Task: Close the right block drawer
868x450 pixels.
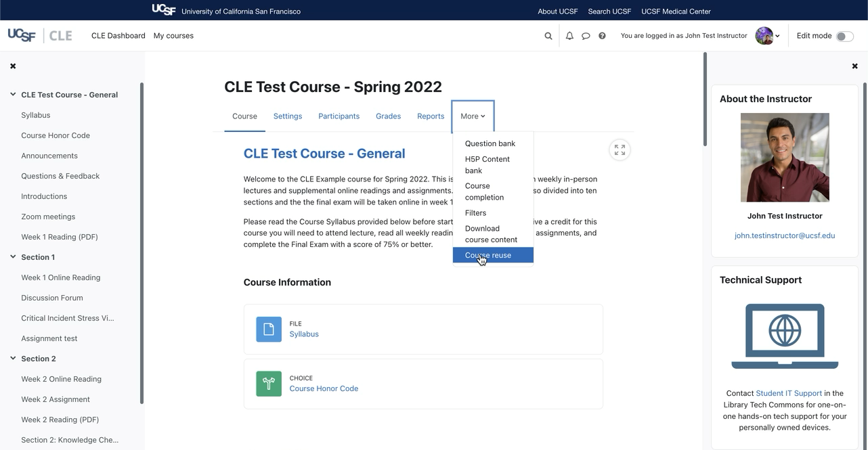Action: pyautogui.click(x=854, y=66)
